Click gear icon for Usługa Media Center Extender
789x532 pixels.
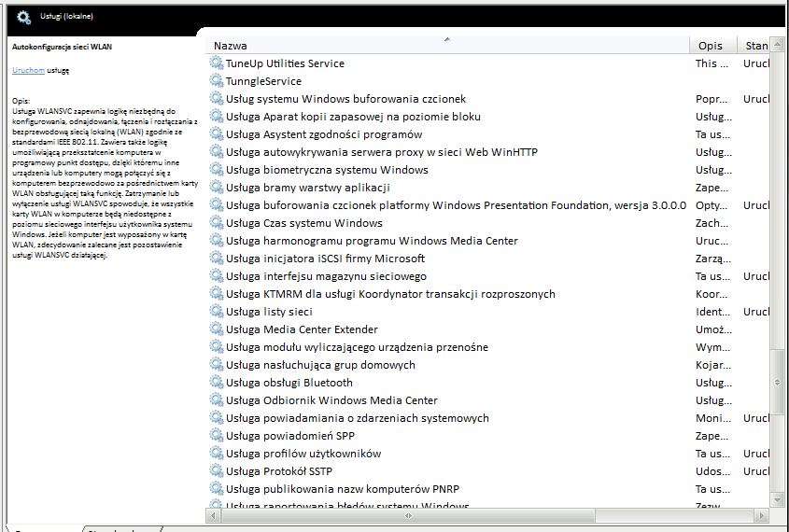coord(217,329)
